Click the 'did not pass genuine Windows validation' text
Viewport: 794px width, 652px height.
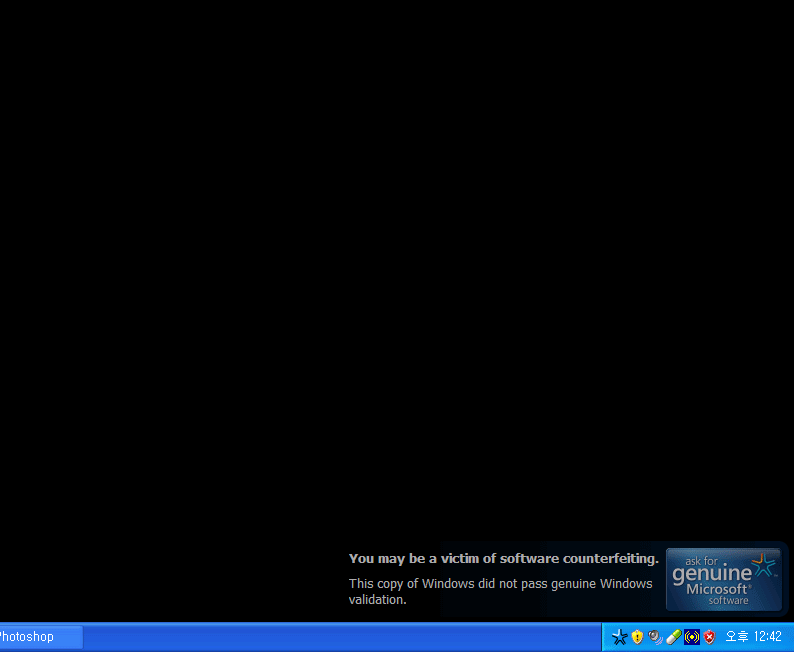tap(500, 591)
